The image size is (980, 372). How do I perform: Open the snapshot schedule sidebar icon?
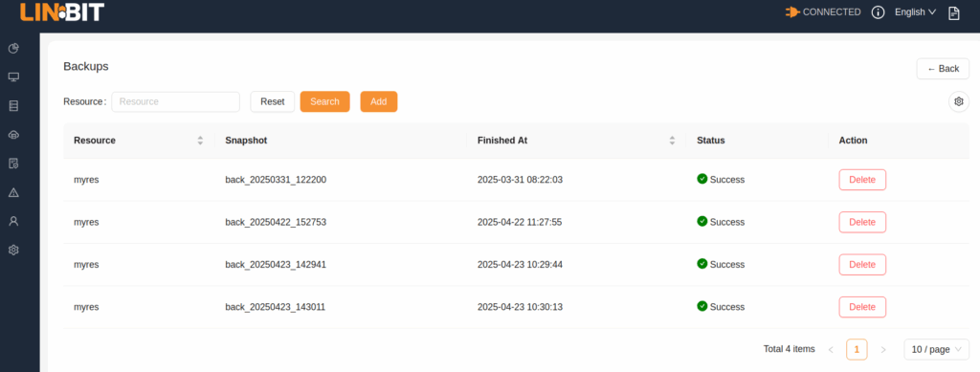[13, 164]
